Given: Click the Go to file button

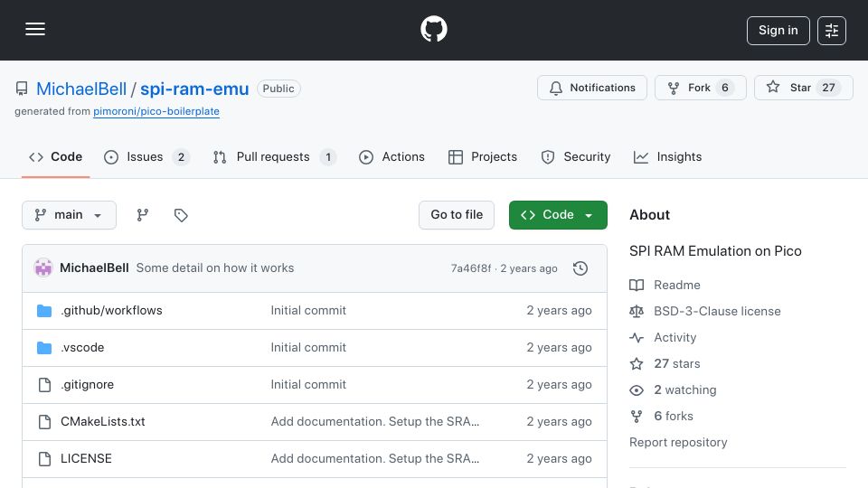Looking at the screenshot, I should pyautogui.click(x=457, y=215).
